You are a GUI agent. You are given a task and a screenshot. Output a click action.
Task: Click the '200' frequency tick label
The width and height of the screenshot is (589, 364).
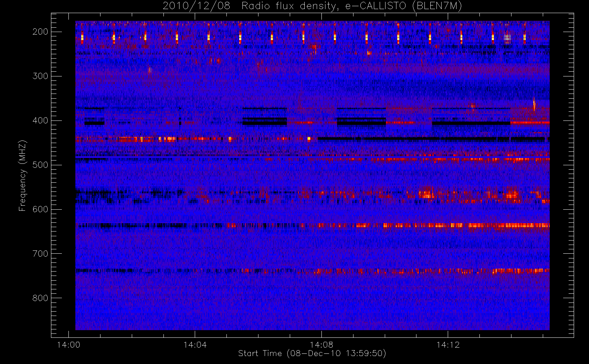point(40,32)
